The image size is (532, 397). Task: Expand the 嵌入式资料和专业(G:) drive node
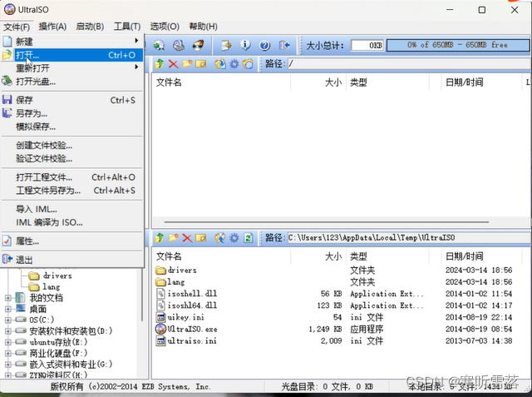point(7,365)
